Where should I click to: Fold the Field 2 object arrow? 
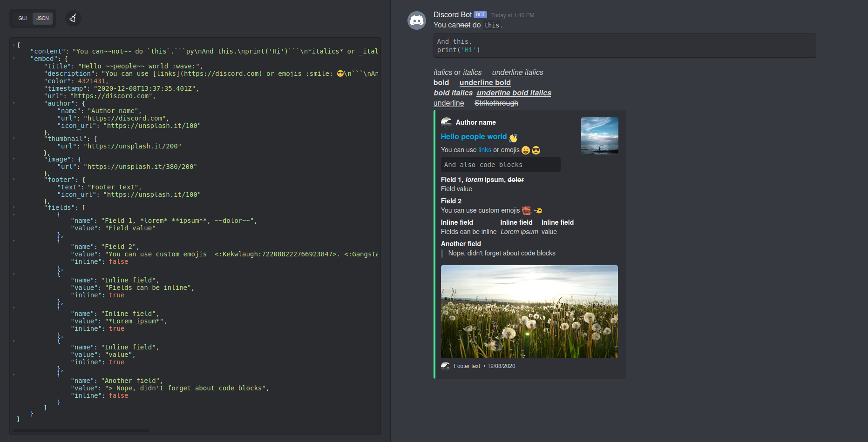(14, 241)
